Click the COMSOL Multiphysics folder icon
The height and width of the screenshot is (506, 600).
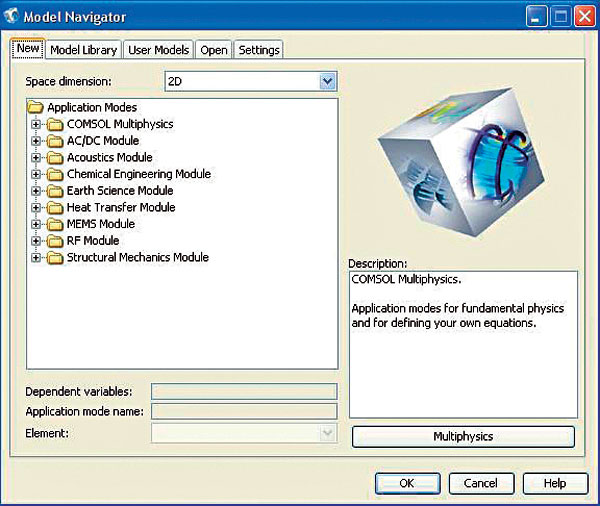click(55, 124)
